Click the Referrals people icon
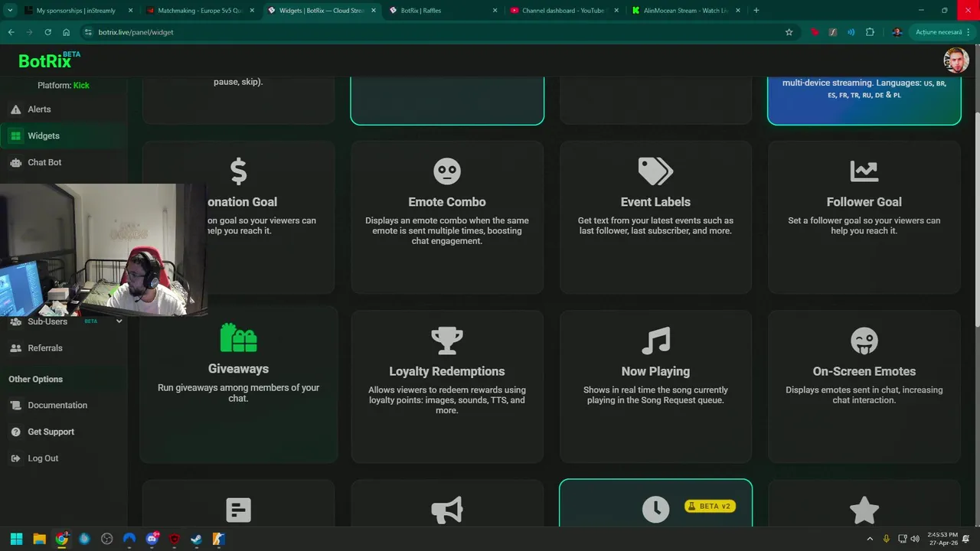Viewport: 980px width, 551px height. 15,348
